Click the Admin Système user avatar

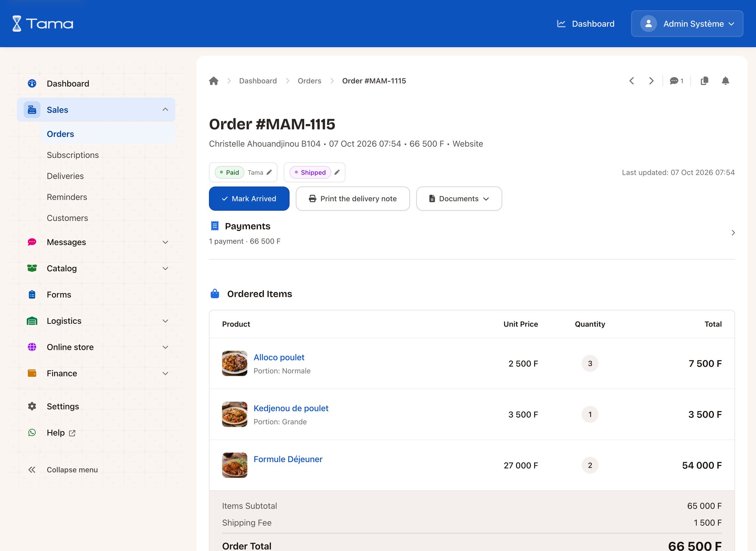pos(649,24)
